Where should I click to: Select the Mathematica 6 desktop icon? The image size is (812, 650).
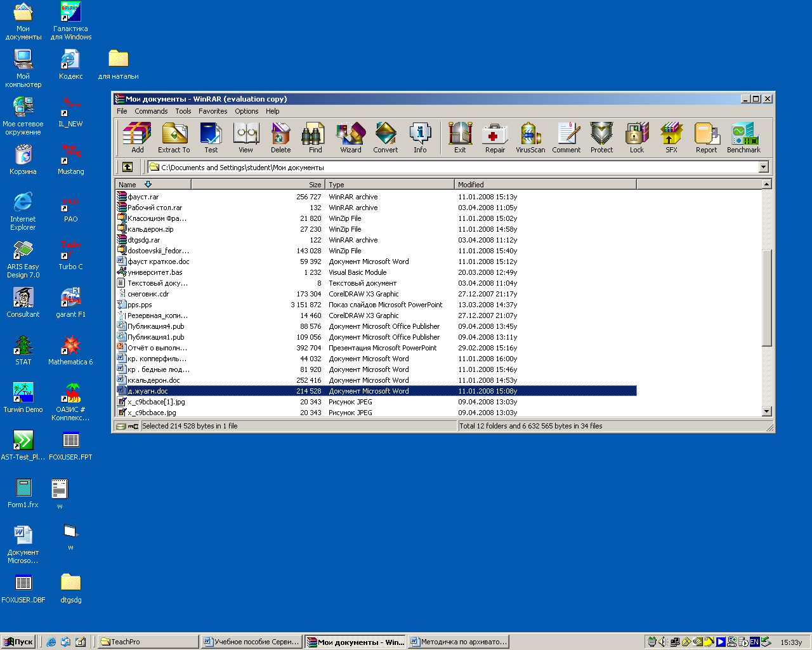click(x=70, y=350)
